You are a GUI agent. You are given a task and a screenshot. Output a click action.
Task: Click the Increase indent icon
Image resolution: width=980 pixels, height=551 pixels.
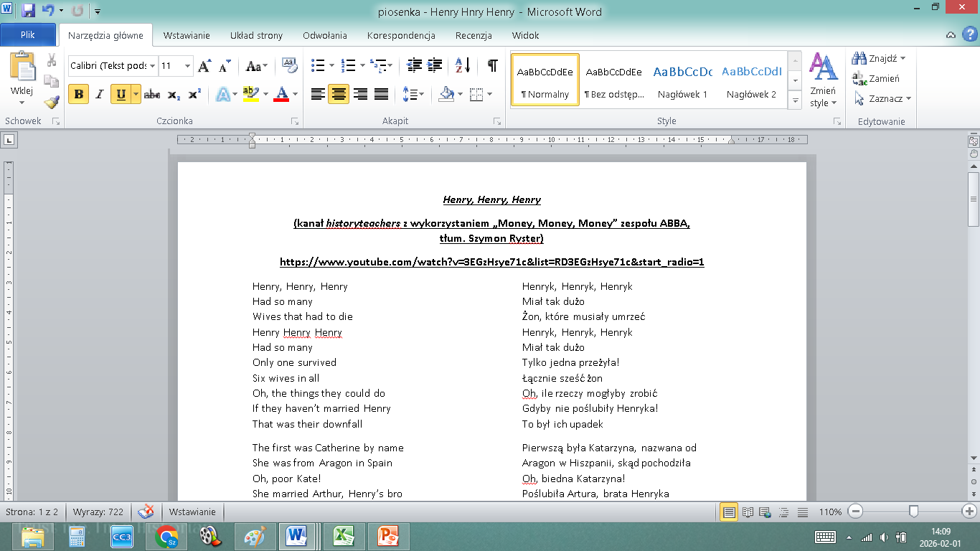tap(435, 66)
